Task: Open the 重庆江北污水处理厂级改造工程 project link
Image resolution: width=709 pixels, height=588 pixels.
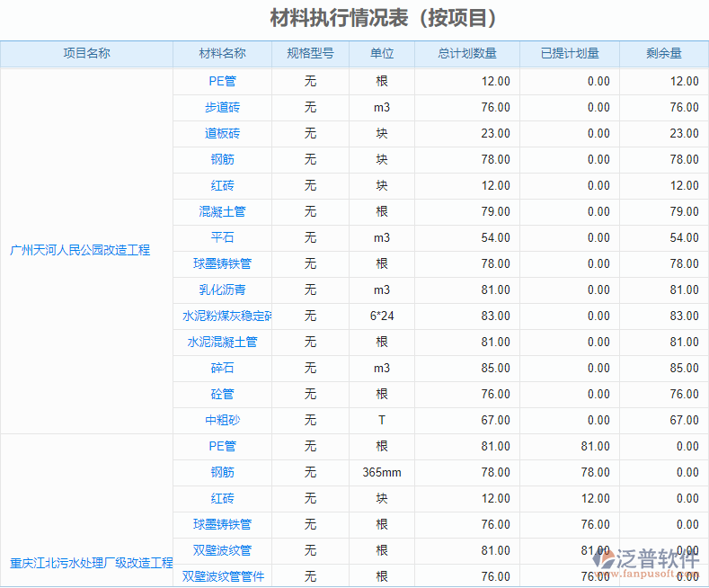Action: pos(92,563)
